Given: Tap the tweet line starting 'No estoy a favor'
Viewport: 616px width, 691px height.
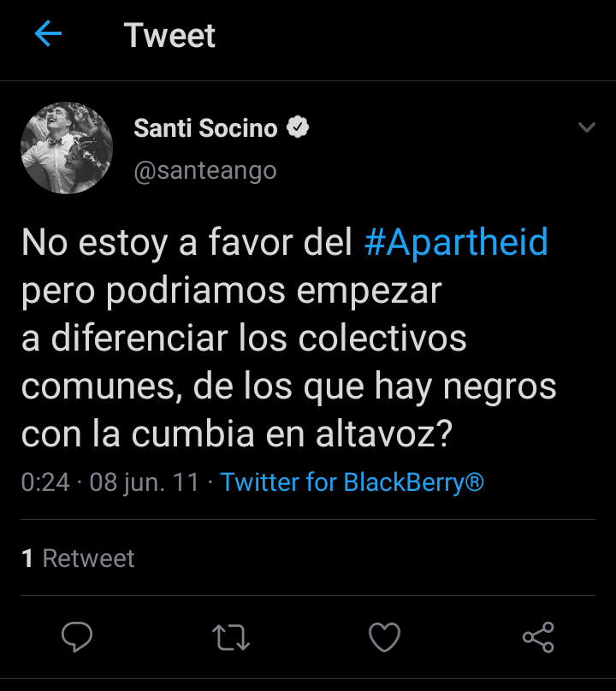Looking at the screenshot, I should point(188,243).
